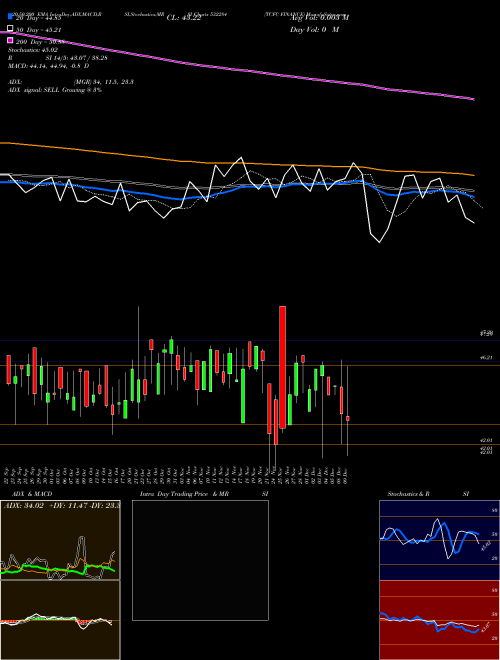
Task: Click the Stochastics: 45.02 readout
Action: coord(33,50)
